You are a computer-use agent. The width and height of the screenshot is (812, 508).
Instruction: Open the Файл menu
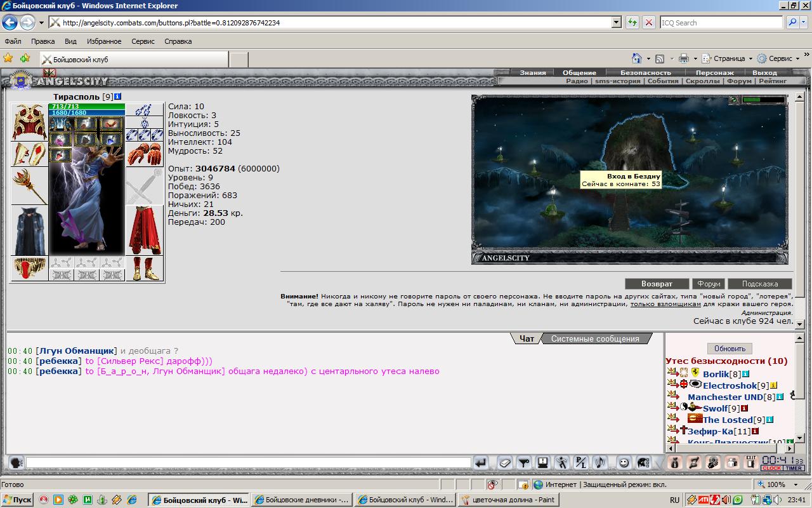tap(13, 41)
